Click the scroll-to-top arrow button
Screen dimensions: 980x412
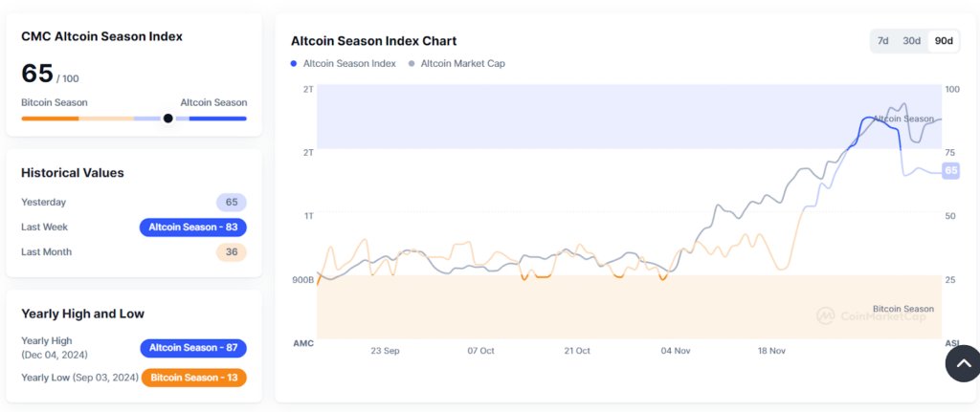[x=965, y=363]
